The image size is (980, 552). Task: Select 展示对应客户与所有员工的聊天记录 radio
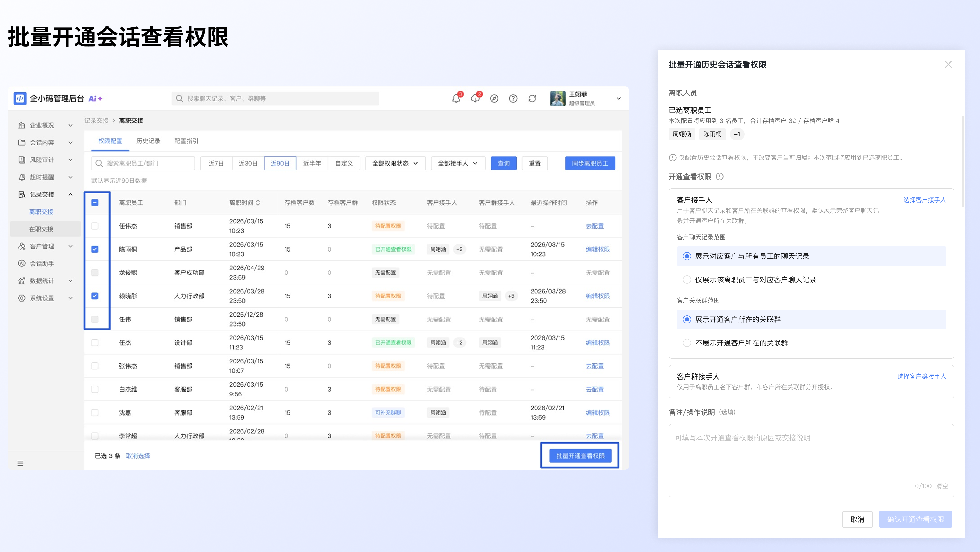[687, 256]
